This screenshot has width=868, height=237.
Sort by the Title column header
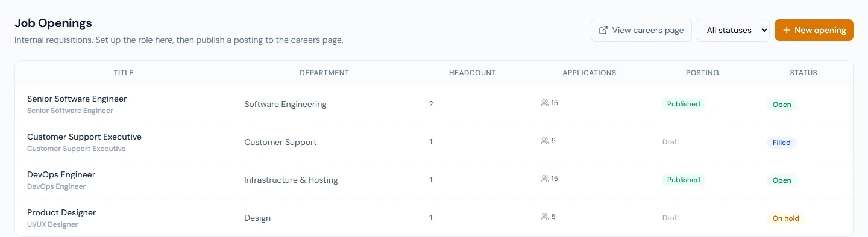pyautogui.click(x=124, y=73)
